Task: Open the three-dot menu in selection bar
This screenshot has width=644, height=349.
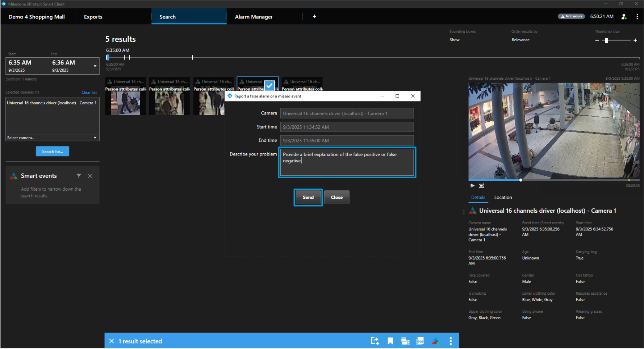Action: pyautogui.click(x=451, y=341)
